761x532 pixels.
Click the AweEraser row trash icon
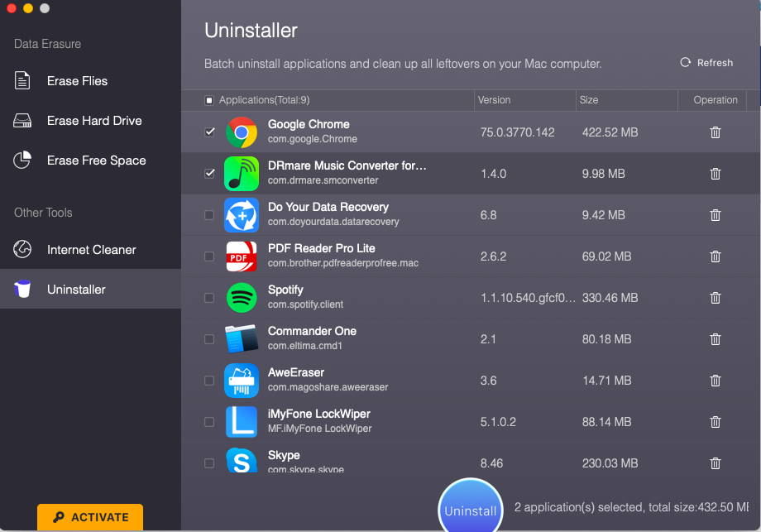[x=716, y=380]
